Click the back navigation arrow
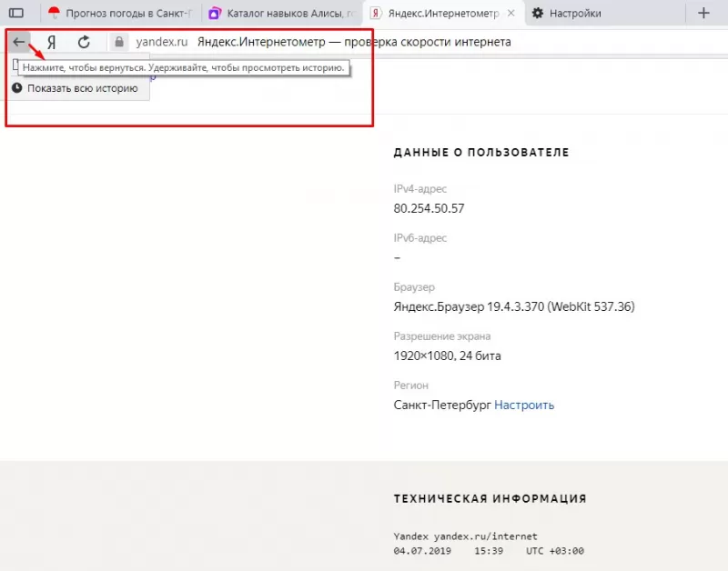 point(18,42)
